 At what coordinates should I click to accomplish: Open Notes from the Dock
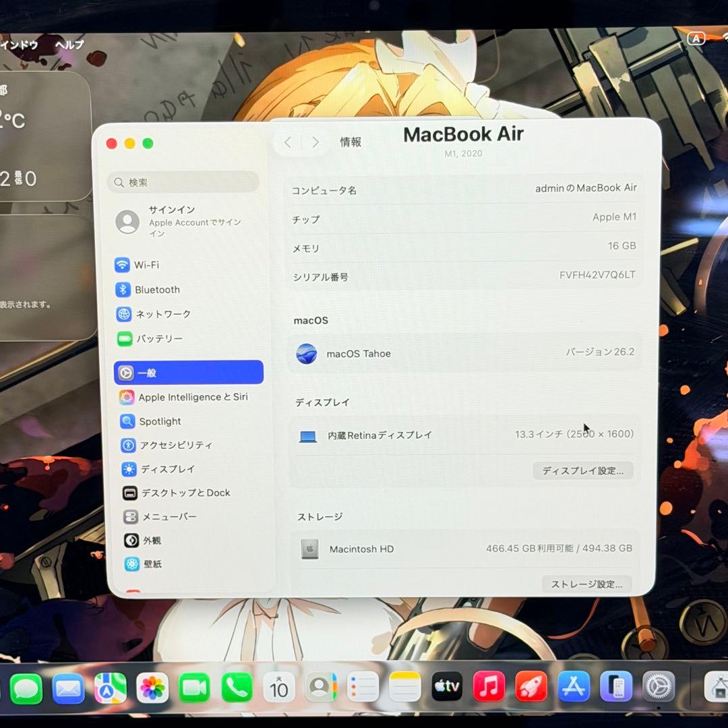click(x=405, y=686)
